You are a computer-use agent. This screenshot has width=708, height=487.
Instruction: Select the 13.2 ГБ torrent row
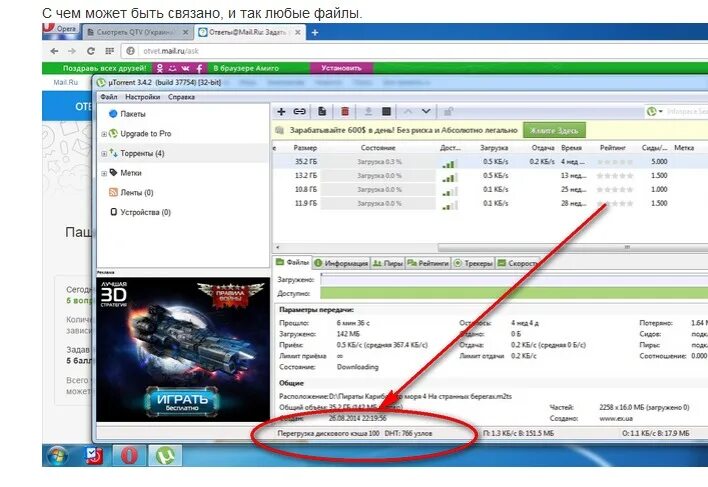(x=490, y=176)
